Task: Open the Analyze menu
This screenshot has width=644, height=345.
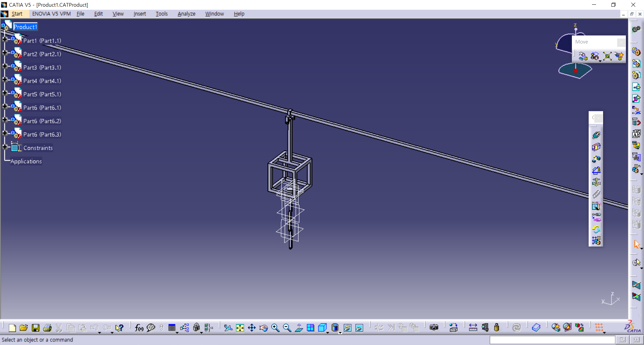Action: pyautogui.click(x=186, y=14)
